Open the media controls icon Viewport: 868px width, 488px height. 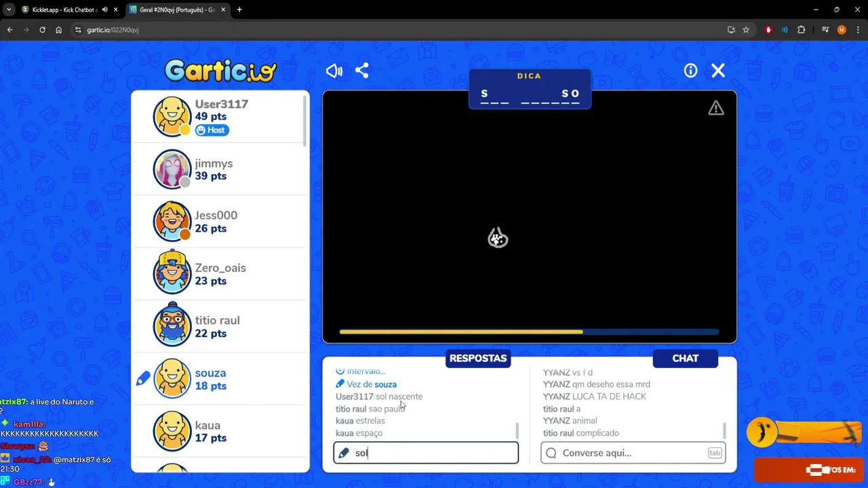tap(825, 30)
